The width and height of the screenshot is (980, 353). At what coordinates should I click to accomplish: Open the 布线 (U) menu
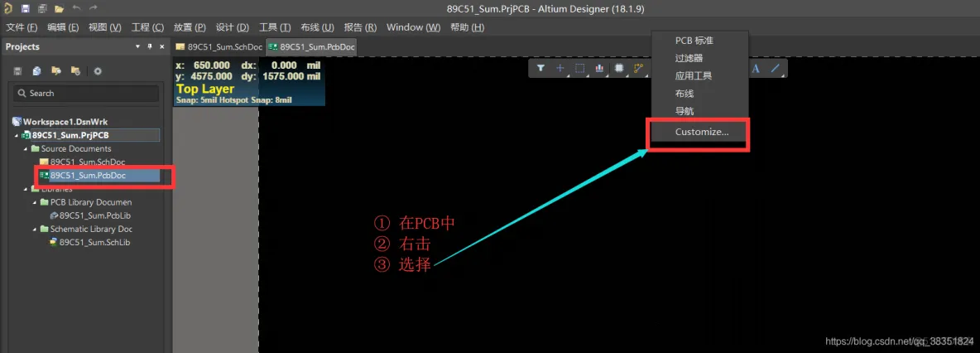pos(318,27)
